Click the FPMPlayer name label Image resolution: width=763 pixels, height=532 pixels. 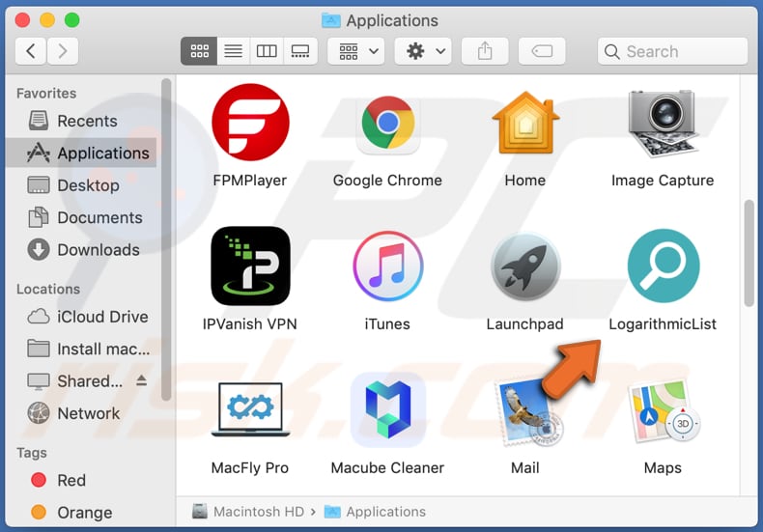[249, 181]
